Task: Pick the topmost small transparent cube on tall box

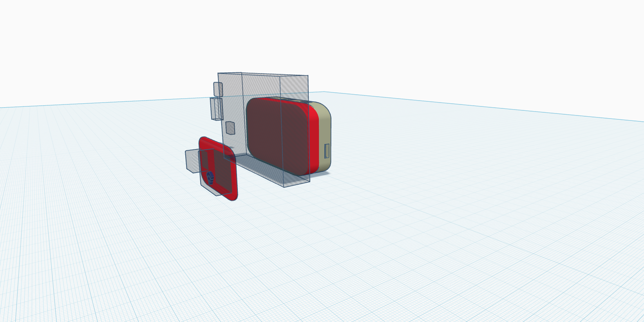Action: point(218,89)
